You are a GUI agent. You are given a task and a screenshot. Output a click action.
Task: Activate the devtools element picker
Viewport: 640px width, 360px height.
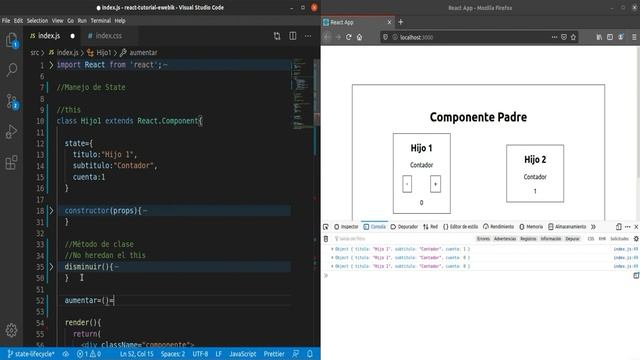point(326,227)
